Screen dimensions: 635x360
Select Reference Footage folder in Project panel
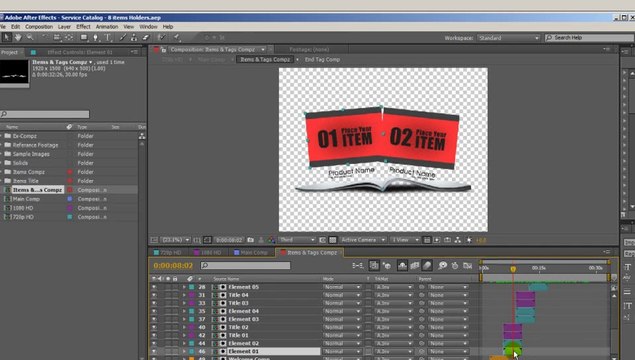[35, 145]
